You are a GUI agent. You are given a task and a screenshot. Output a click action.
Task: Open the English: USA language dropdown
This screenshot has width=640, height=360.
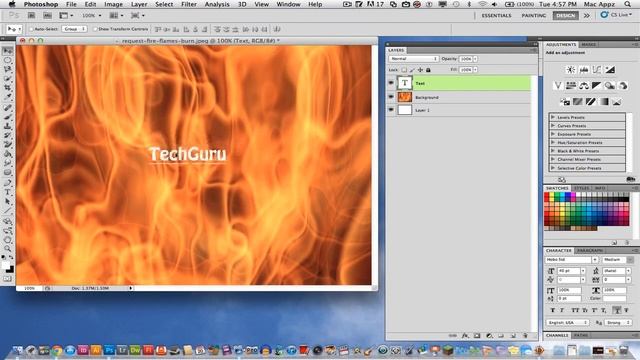(x=567, y=322)
